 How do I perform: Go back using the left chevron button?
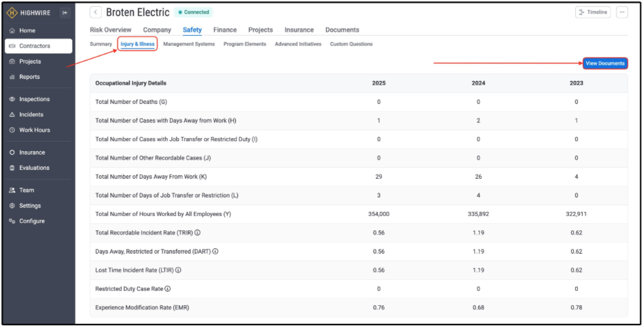pyautogui.click(x=96, y=12)
